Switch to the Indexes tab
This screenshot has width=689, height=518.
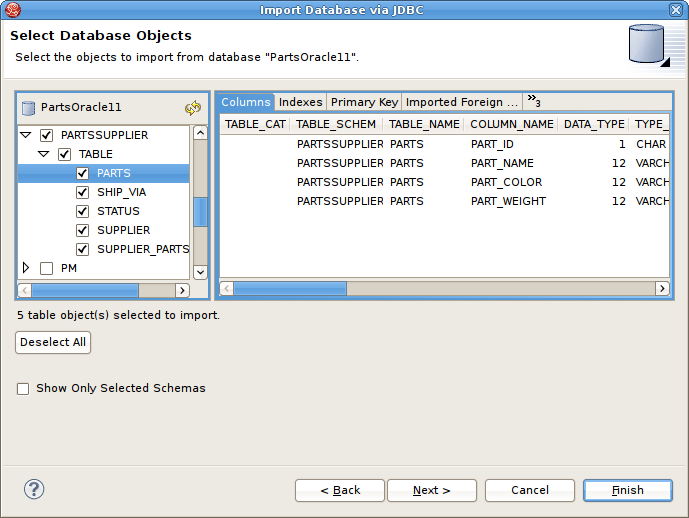pos(300,102)
